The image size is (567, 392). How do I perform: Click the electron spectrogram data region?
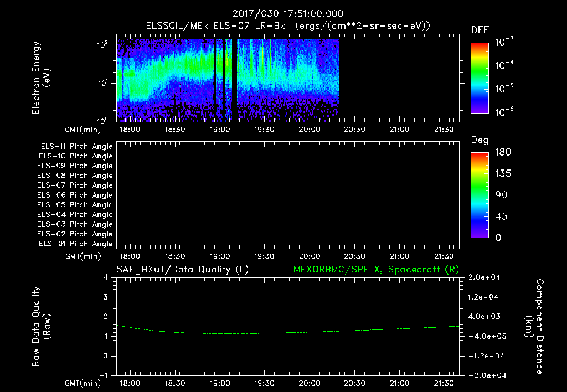[228, 80]
